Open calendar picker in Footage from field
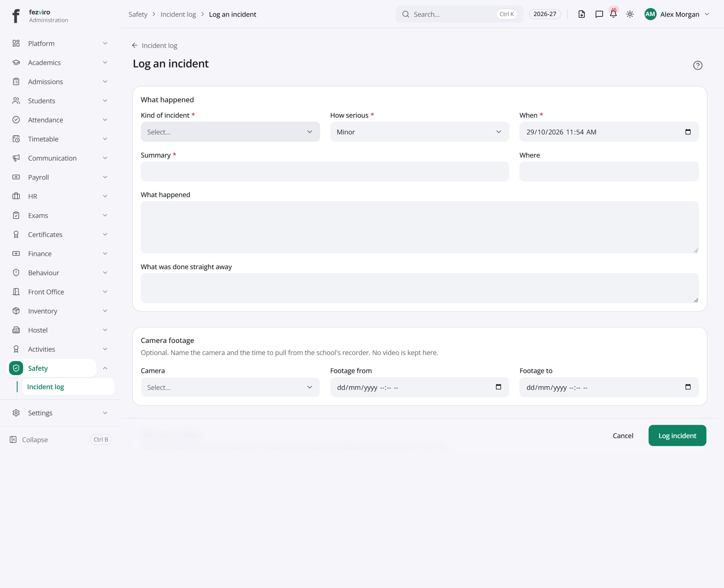This screenshot has width=724, height=588. tap(498, 387)
